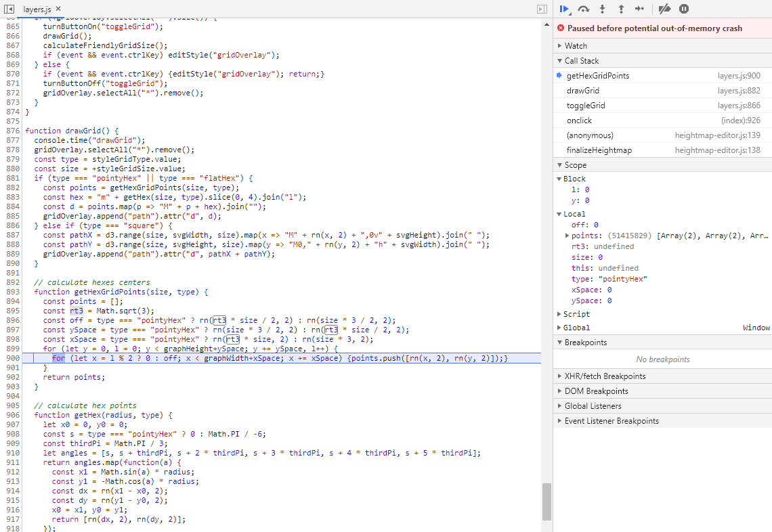Expand the Event Listener Breakpoints section

[561, 420]
